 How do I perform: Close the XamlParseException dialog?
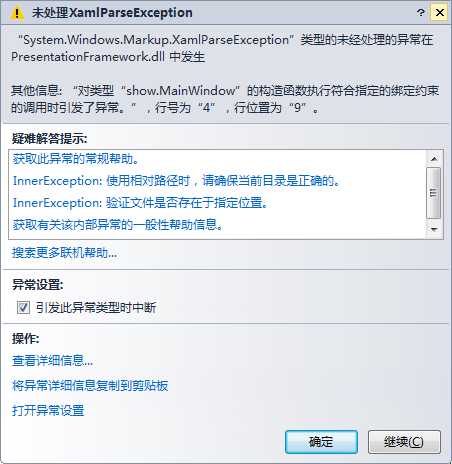439,13
